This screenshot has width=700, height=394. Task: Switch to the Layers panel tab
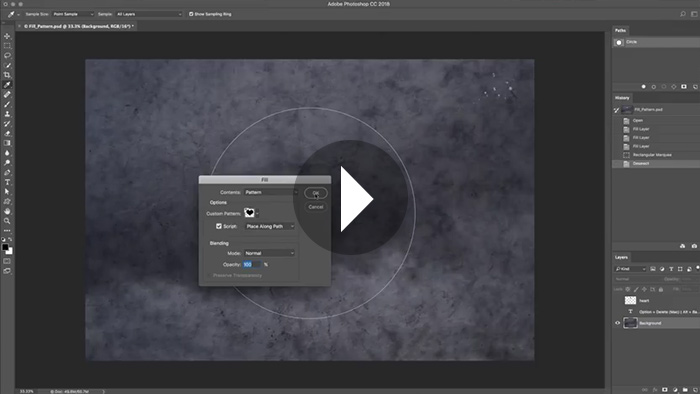[x=621, y=257]
